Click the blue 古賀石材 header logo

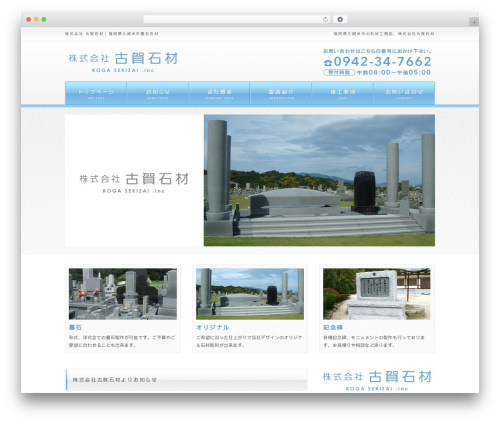tap(123, 62)
